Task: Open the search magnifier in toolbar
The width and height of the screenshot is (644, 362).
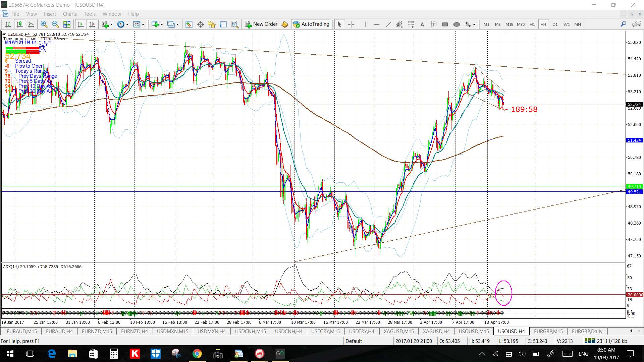Action: pyautogui.click(x=623, y=24)
